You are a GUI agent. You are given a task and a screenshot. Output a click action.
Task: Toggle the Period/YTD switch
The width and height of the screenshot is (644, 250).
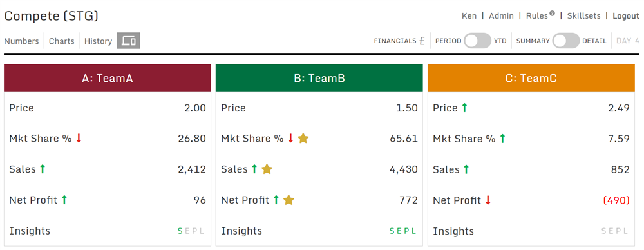tap(477, 41)
